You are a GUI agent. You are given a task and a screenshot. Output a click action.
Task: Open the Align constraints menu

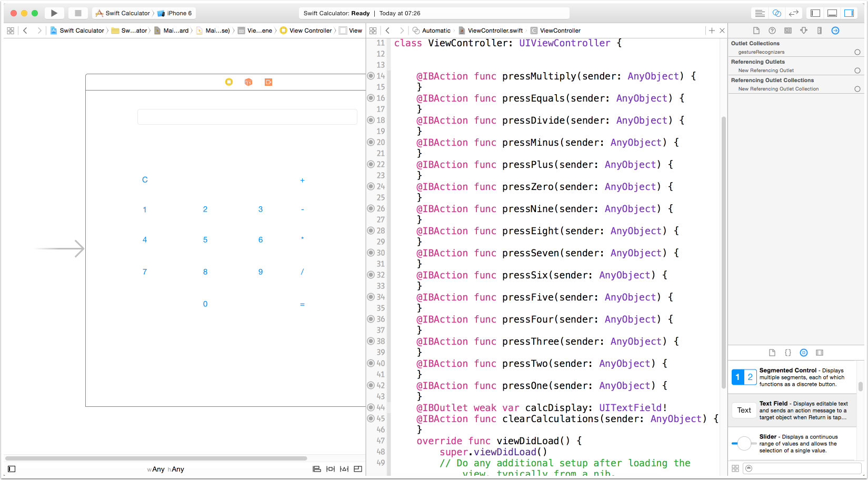tap(317, 469)
